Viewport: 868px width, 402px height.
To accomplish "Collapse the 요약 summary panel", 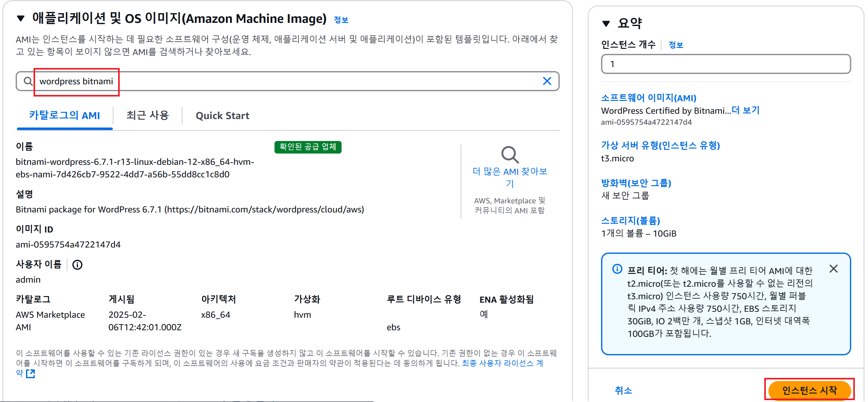I will [x=606, y=23].
